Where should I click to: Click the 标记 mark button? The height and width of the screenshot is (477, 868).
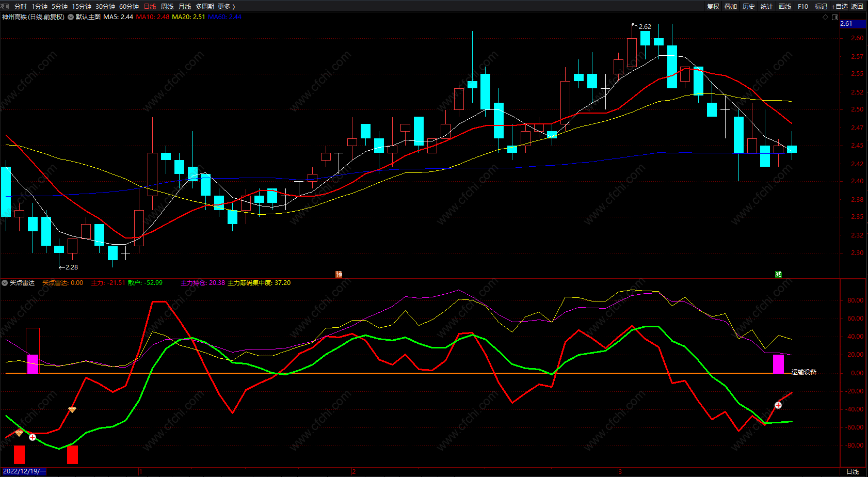(821, 7)
